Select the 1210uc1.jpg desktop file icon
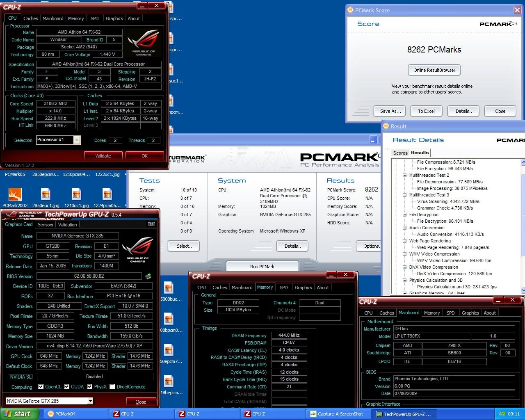This screenshot has height=420, width=525. tap(76, 194)
